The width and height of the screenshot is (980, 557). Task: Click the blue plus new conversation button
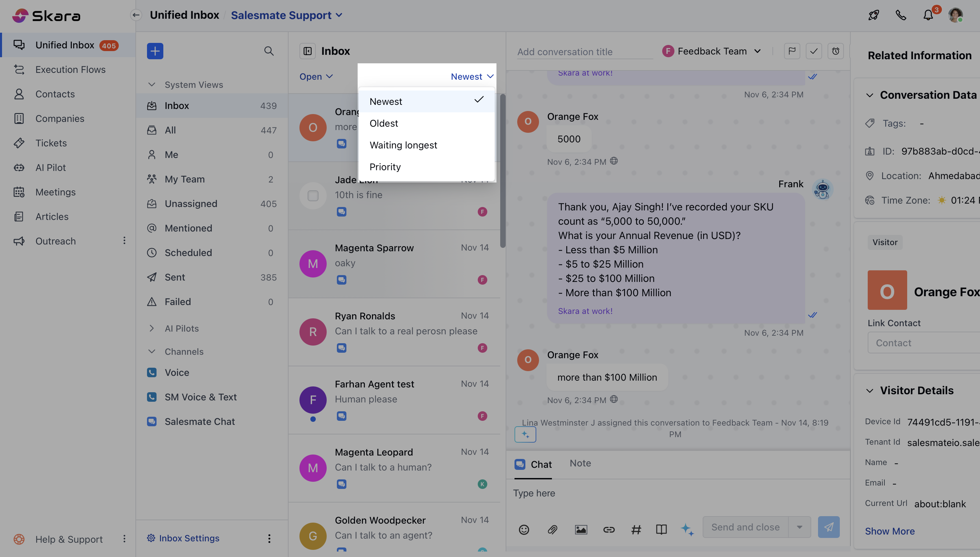point(155,51)
